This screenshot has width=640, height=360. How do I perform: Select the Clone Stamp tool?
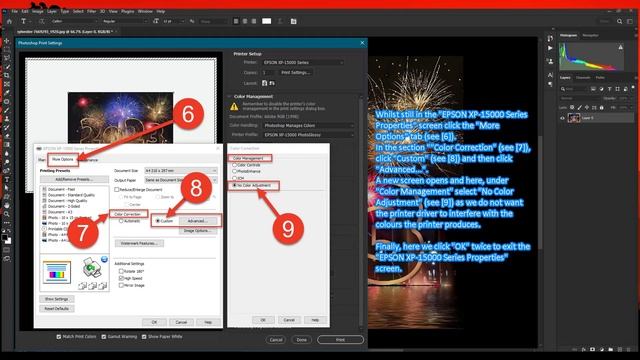tap(7, 119)
